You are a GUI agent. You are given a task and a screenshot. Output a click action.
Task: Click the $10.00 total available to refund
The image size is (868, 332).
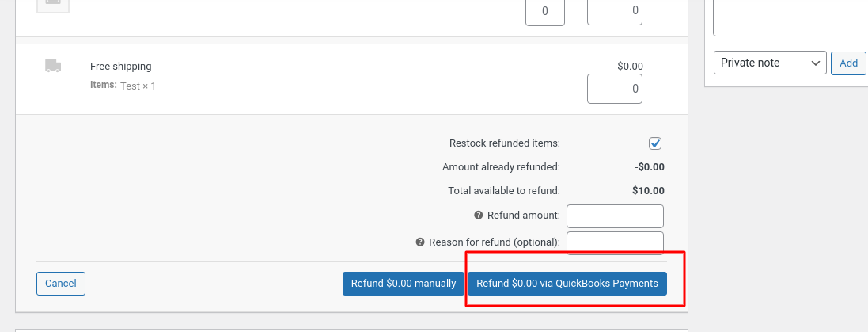[648, 191]
